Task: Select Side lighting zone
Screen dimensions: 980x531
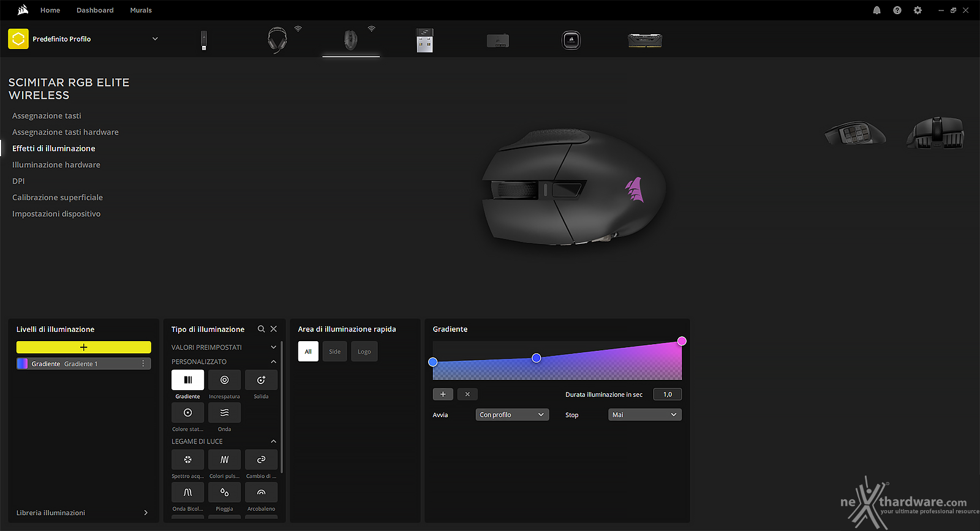Action: coord(334,352)
